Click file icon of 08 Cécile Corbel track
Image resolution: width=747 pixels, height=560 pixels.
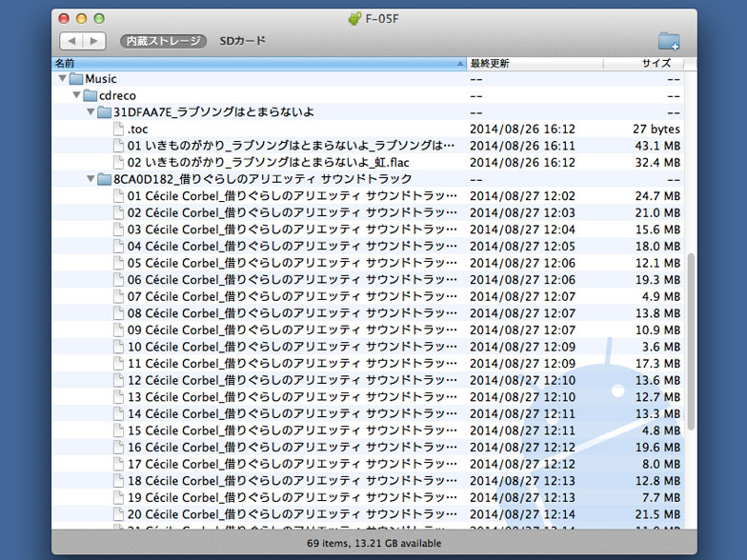pyautogui.click(x=118, y=312)
